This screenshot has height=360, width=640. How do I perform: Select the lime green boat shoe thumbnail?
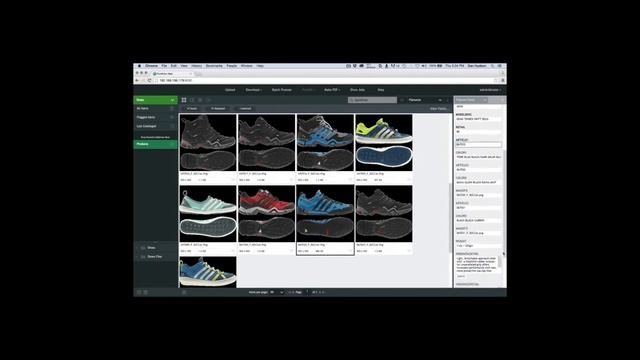click(384, 142)
